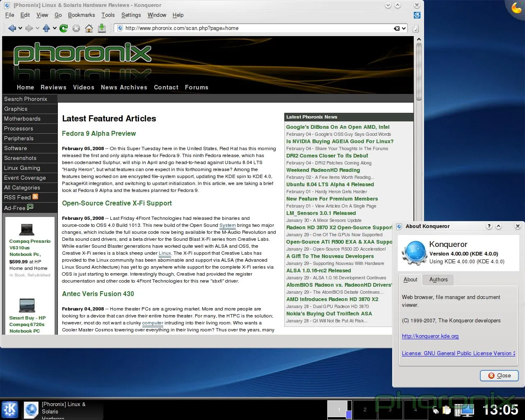This screenshot has height=420, width=525.
Task: Click the Stop loading icon
Action: point(76,28)
